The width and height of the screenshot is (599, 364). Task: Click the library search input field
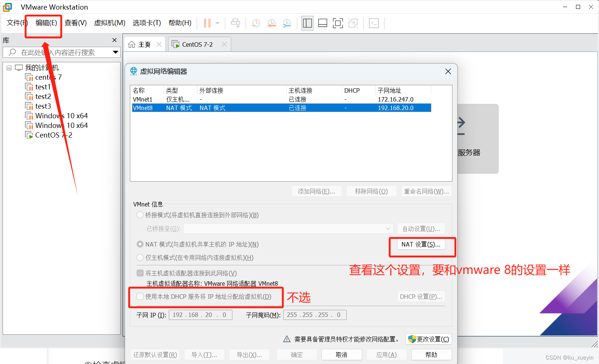click(61, 52)
